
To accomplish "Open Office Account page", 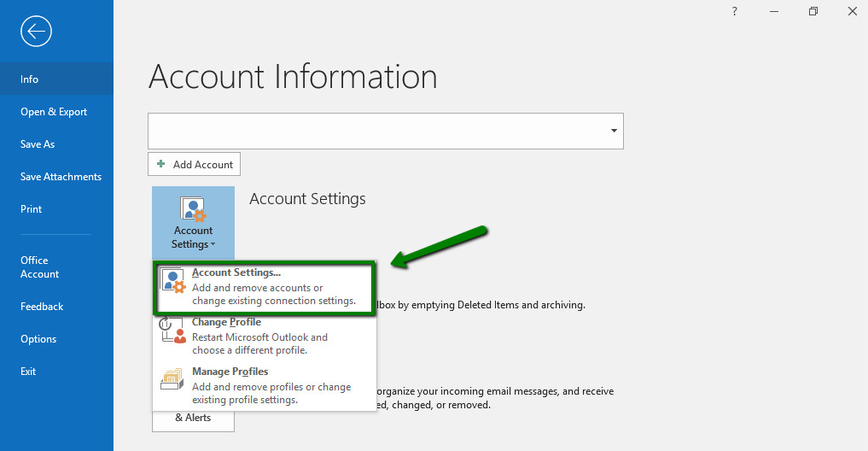I will 40,267.
